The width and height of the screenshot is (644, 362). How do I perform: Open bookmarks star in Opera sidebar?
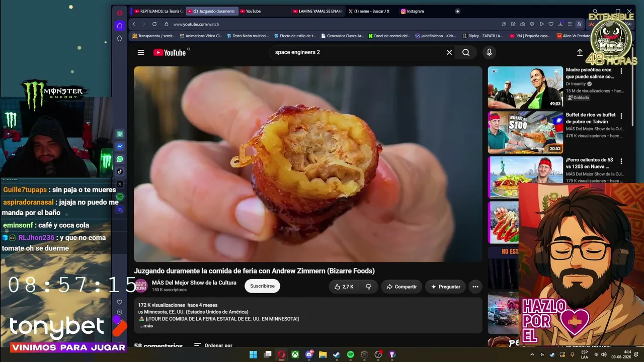tap(119, 38)
